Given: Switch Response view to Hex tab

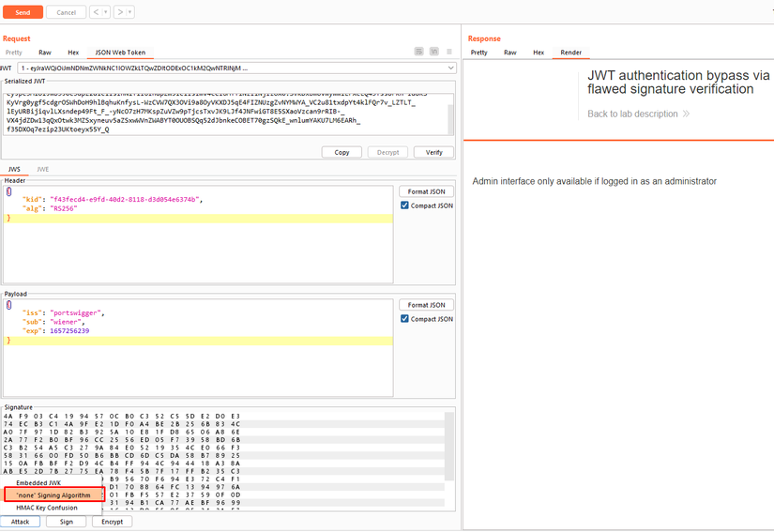Looking at the screenshot, I should tap(539, 53).
